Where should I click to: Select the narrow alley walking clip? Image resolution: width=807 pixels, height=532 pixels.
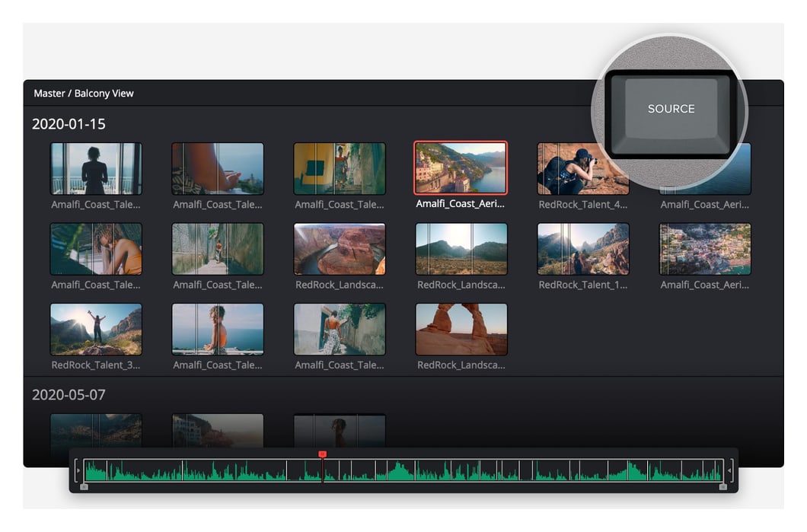coord(218,249)
